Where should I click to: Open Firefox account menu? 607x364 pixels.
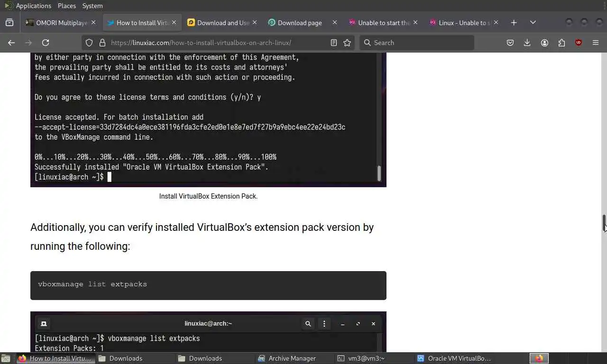[x=544, y=43]
